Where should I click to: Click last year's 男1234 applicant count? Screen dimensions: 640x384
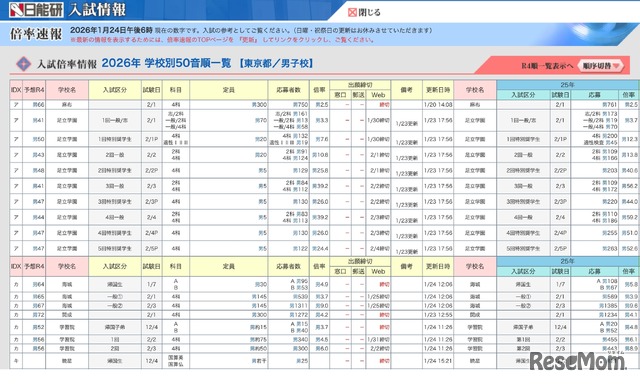608,315
